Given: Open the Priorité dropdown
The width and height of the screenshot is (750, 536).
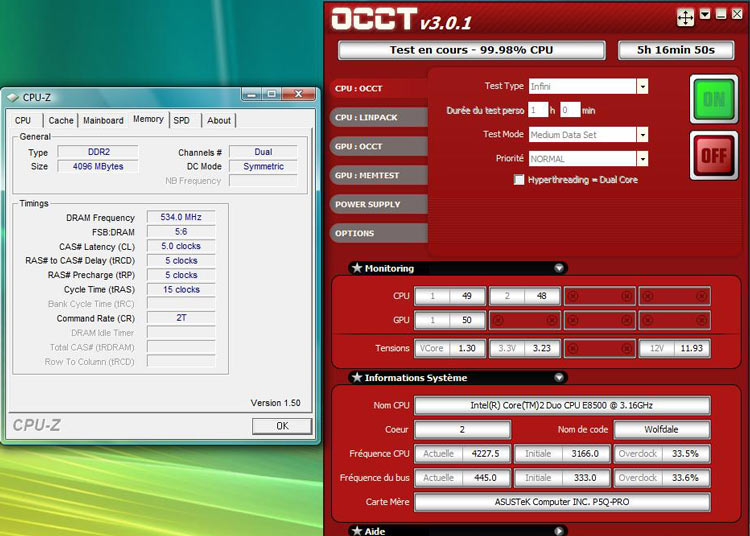Looking at the screenshot, I should [642, 159].
